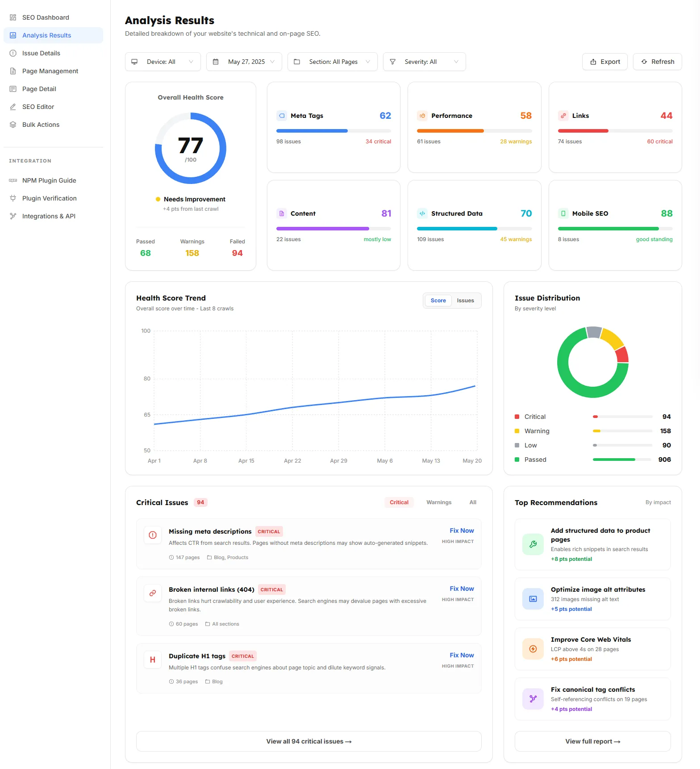Click the Page Detail icon in sidebar
This screenshot has width=700, height=769.
(13, 89)
